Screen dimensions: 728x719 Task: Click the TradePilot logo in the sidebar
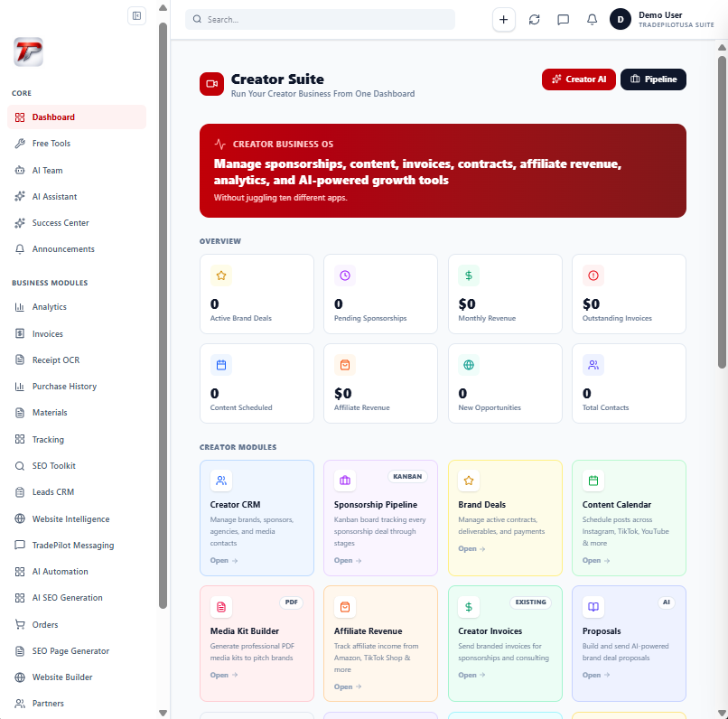[x=28, y=51]
